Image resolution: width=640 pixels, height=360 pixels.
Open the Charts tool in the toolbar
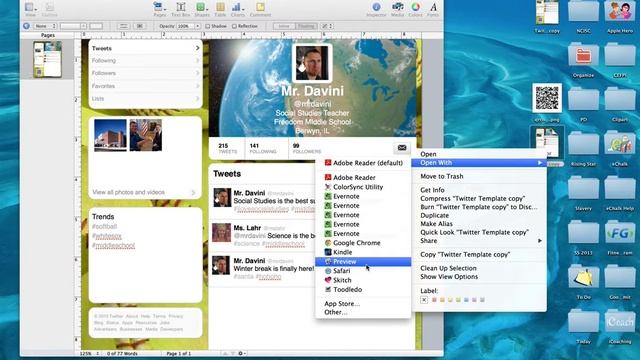[238, 9]
